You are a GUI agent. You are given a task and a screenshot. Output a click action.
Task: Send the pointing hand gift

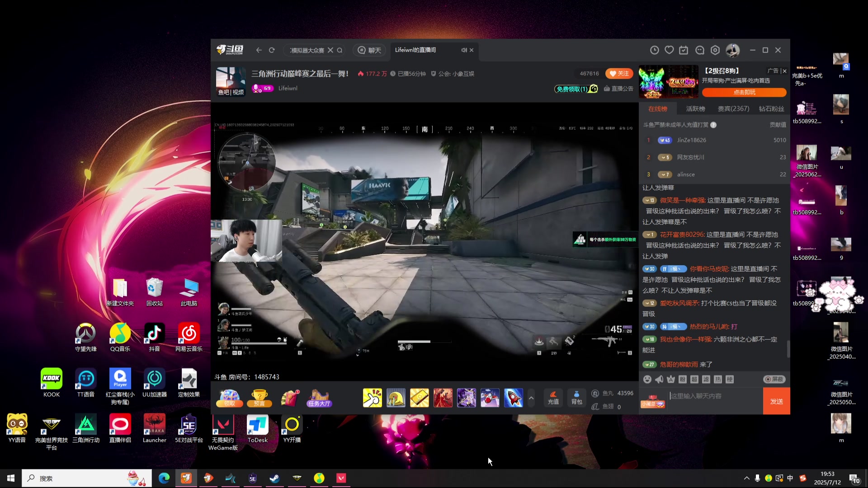click(372, 398)
